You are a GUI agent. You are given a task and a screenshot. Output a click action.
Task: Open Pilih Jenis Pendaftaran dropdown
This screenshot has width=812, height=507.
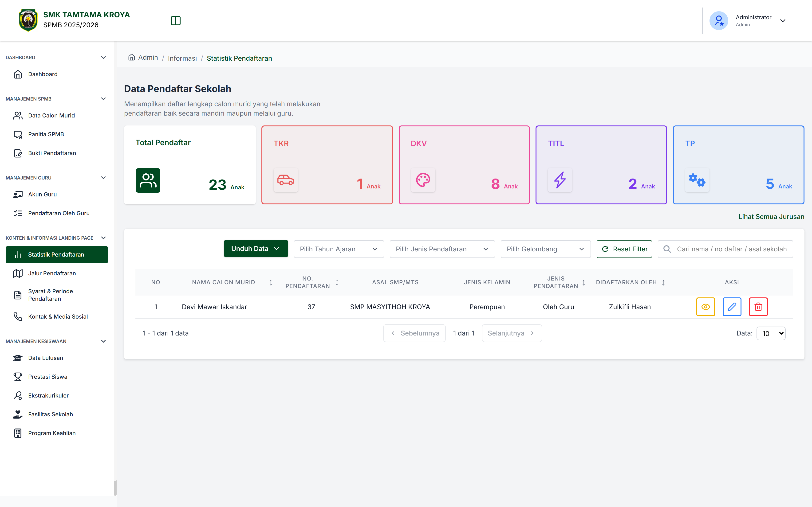tap(442, 249)
